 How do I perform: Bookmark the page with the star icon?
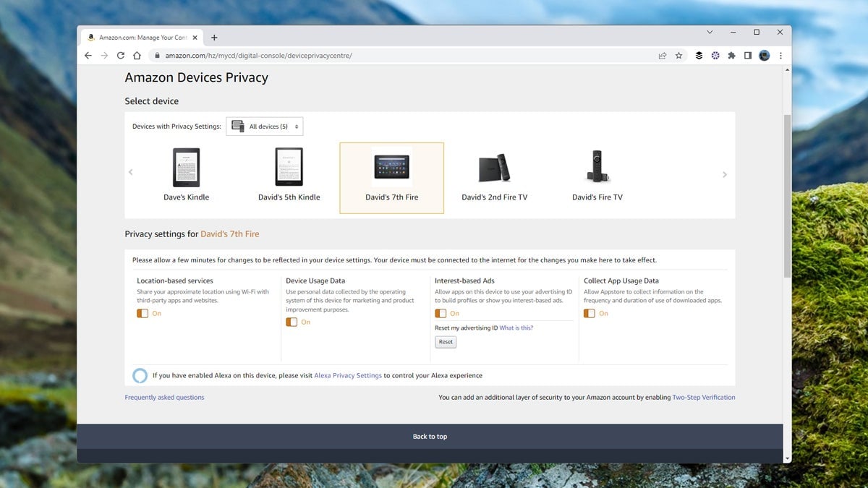678,55
